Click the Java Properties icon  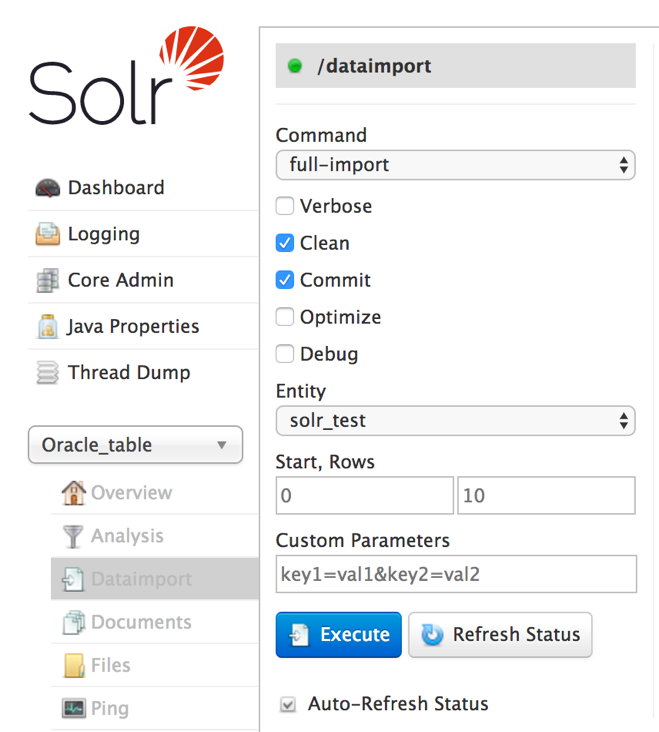(x=47, y=327)
